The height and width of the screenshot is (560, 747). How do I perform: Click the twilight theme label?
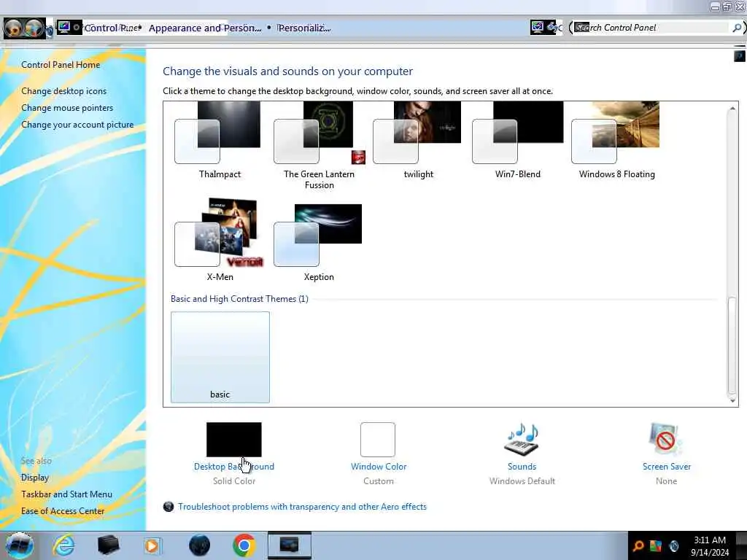tap(418, 174)
